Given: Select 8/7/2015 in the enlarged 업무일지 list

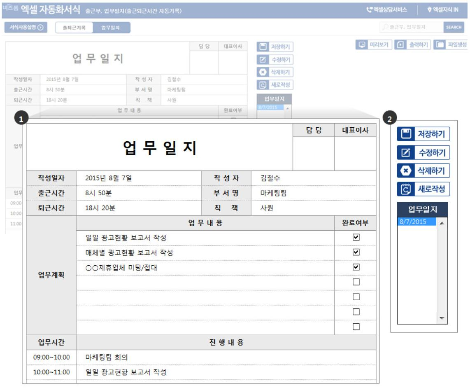Looking at the screenshot, I should coord(417,222).
